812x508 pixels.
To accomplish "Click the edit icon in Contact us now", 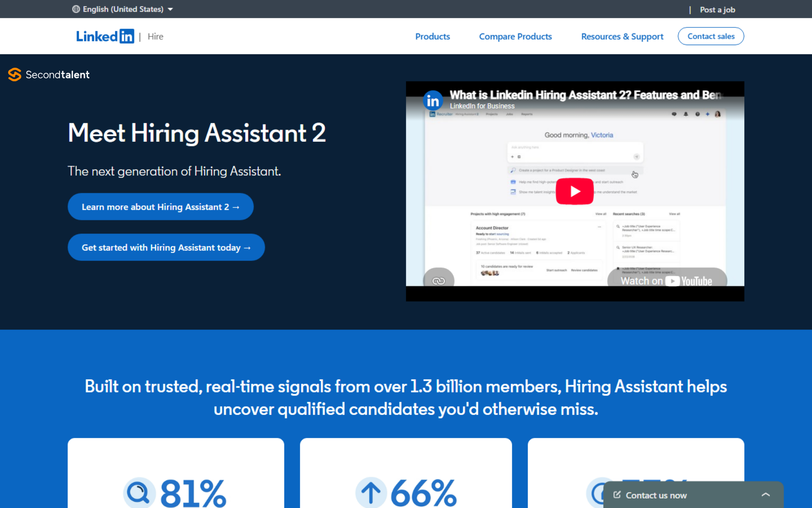I will pyautogui.click(x=617, y=495).
